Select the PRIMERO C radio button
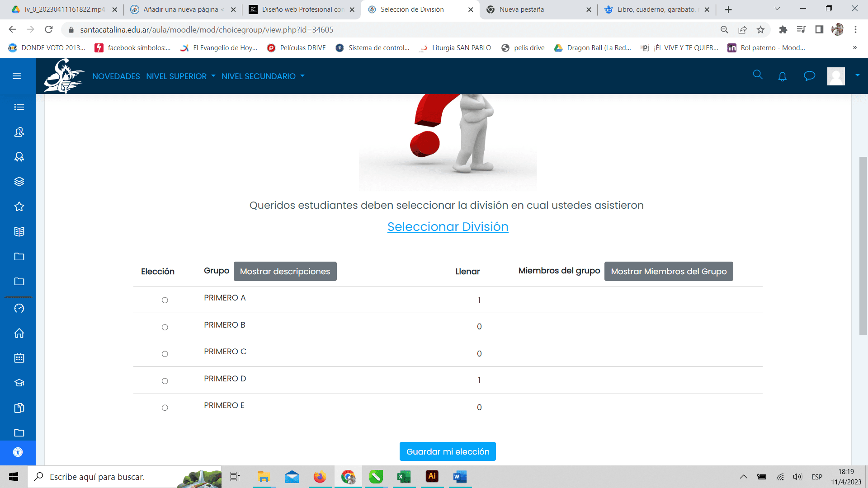868x488 pixels. (165, 354)
